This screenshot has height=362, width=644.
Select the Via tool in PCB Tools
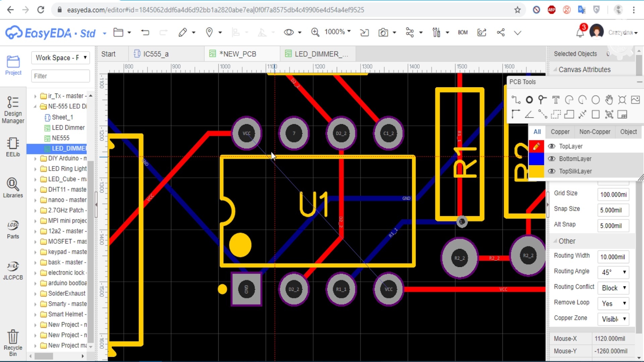(x=542, y=100)
